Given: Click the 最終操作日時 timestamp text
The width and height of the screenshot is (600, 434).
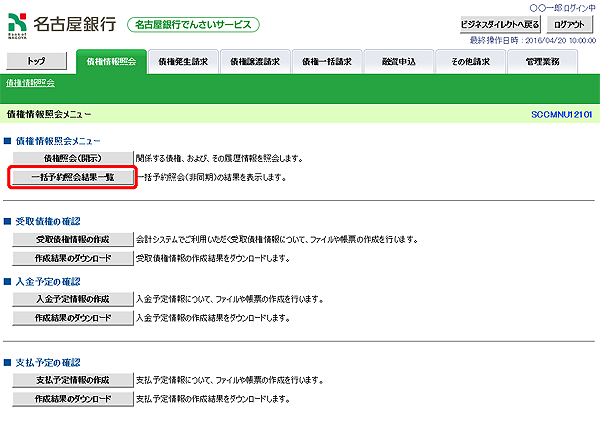Looking at the screenshot, I should point(533,40).
